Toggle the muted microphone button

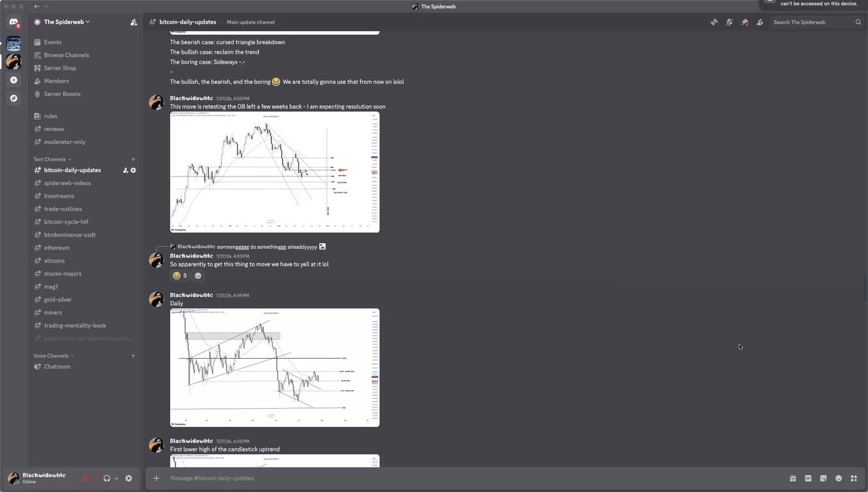pyautogui.click(x=85, y=478)
